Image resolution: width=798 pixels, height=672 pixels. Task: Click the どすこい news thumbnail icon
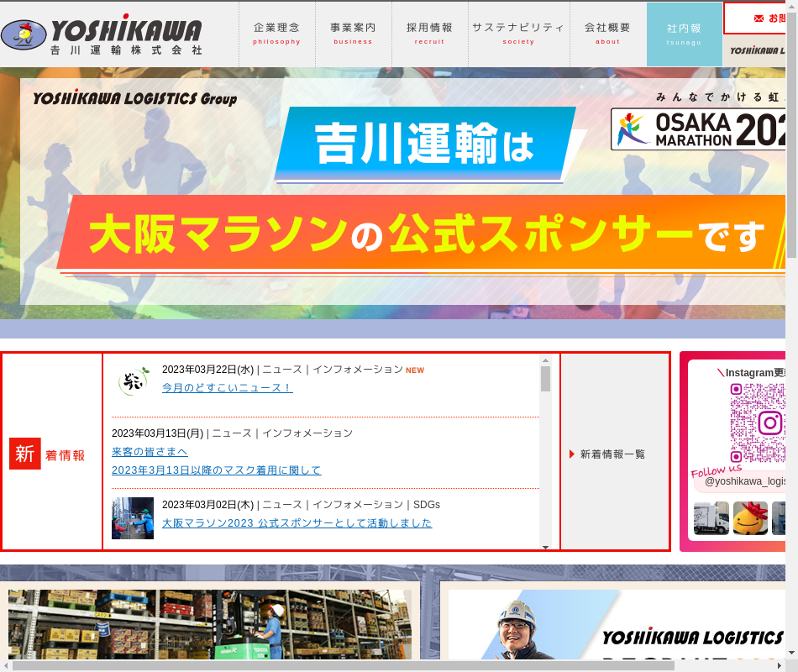(134, 381)
